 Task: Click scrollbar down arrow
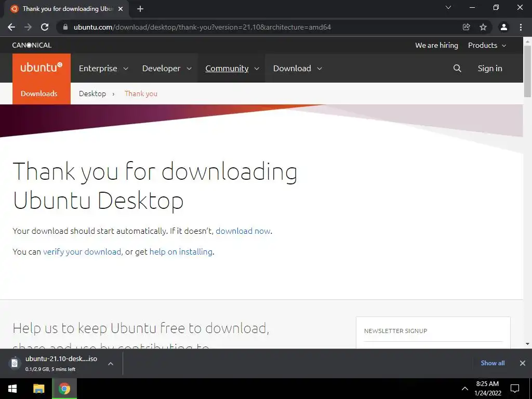(x=528, y=344)
